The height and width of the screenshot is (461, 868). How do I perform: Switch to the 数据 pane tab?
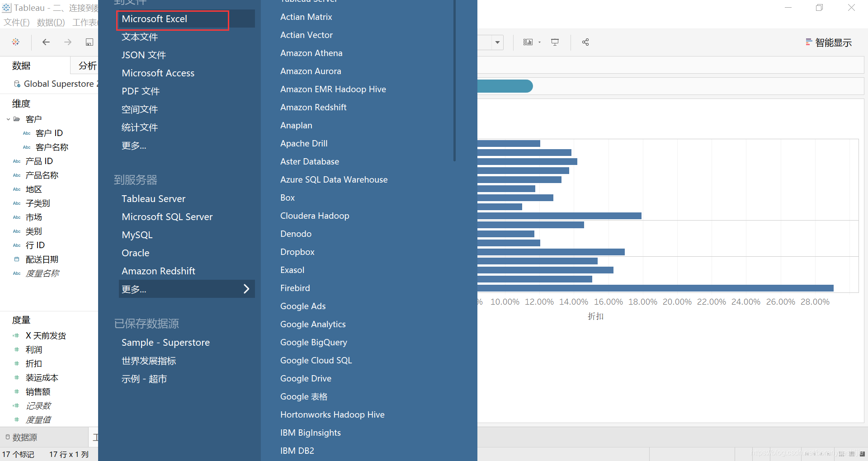(21, 66)
